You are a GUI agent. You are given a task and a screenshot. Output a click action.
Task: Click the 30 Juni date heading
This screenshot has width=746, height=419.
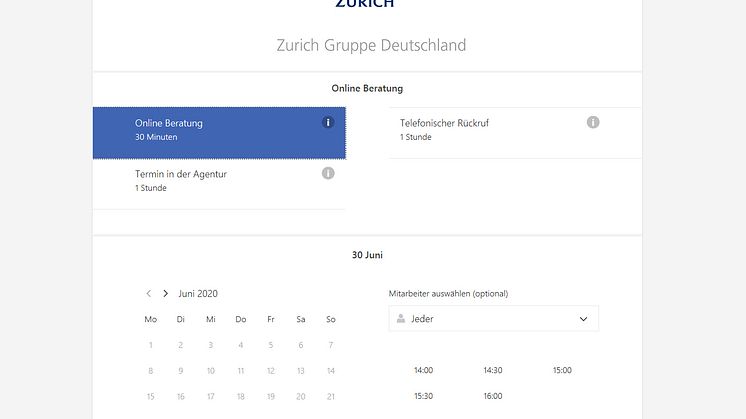tap(367, 255)
